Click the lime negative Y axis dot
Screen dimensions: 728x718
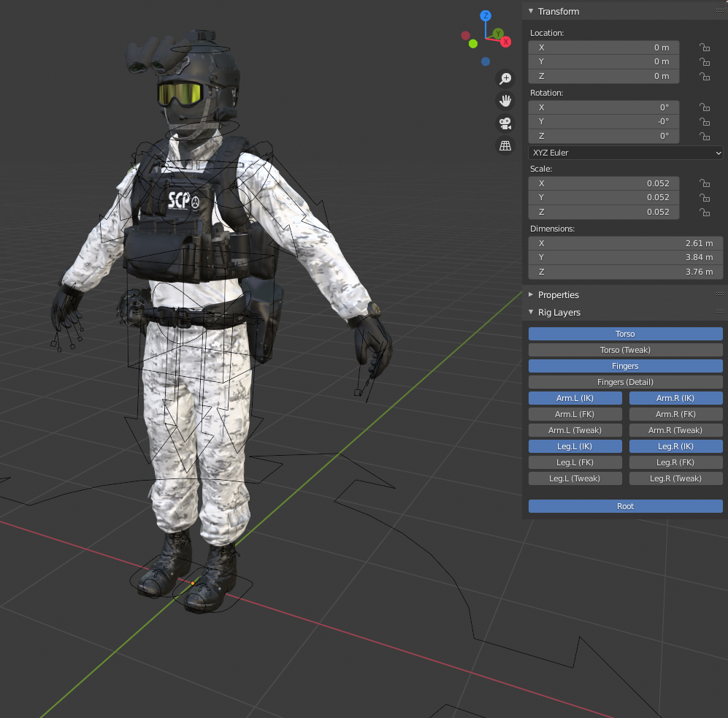tap(473, 44)
